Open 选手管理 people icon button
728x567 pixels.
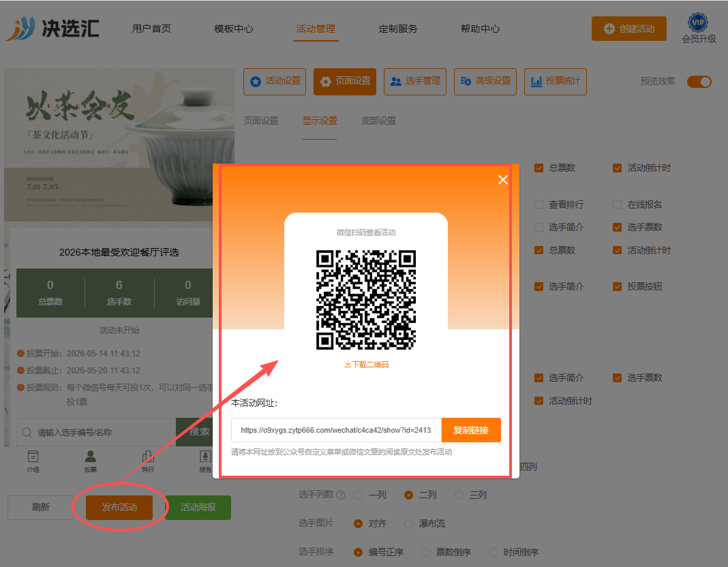414,82
